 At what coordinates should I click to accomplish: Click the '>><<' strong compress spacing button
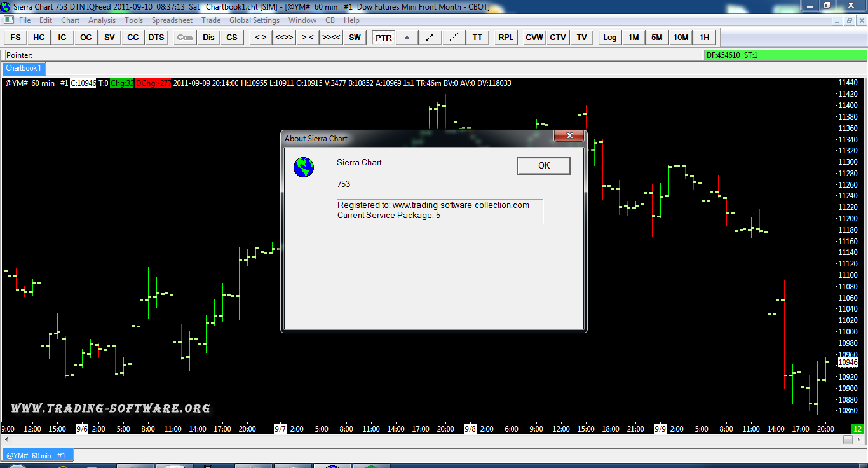pos(331,38)
